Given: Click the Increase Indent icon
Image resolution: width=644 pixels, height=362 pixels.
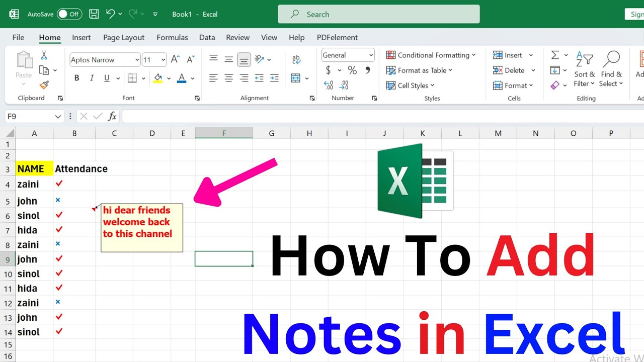Looking at the screenshot, I should click(x=274, y=78).
